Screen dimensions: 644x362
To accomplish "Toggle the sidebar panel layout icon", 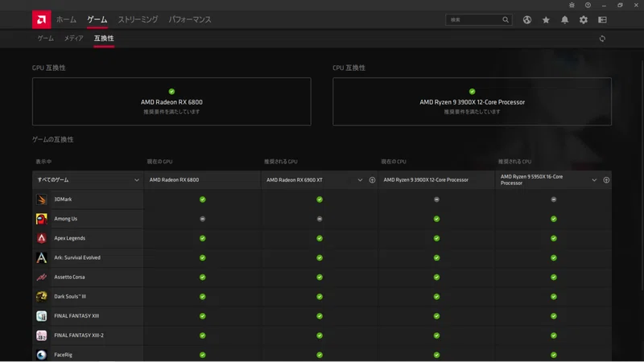I will click(x=602, y=19).
